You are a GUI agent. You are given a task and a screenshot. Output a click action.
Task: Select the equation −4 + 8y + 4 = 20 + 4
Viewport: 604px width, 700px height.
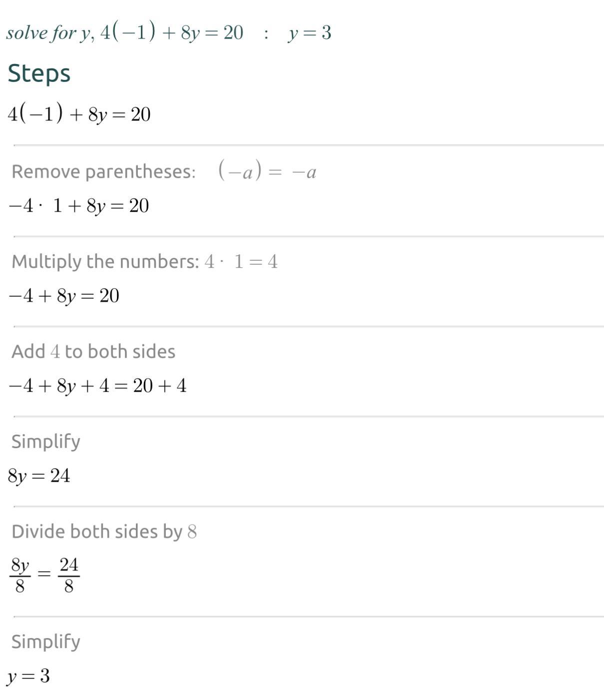point(97,386)
